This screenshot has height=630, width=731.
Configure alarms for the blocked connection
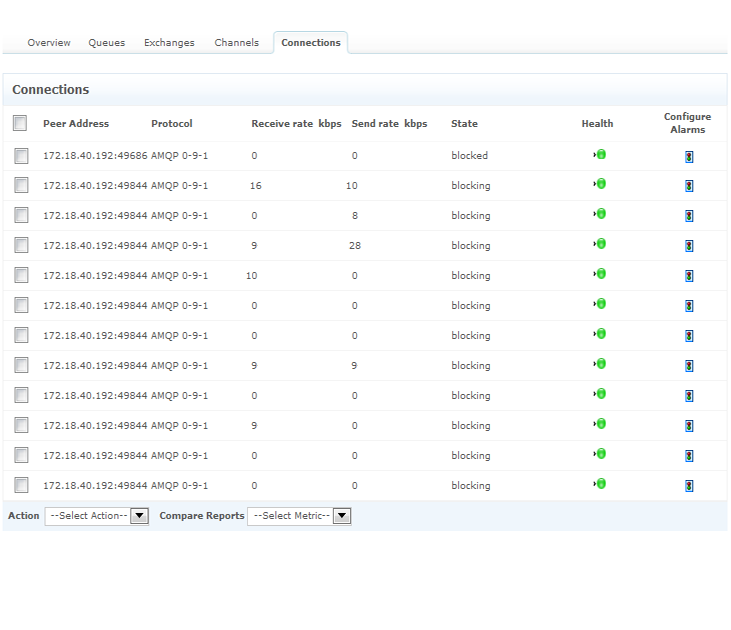[689, 157]
